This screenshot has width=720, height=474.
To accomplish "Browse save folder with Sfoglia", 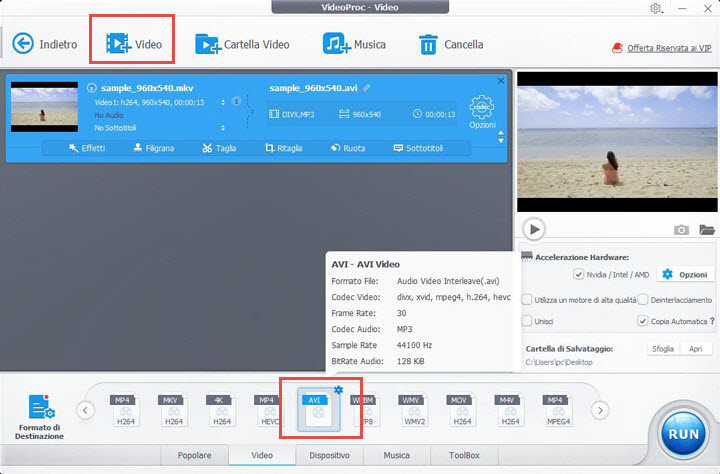I will pos(663,349).
